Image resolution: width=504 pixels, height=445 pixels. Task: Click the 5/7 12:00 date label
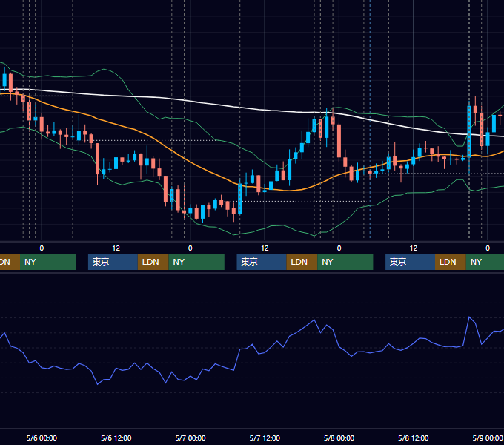tap(265, 438)
